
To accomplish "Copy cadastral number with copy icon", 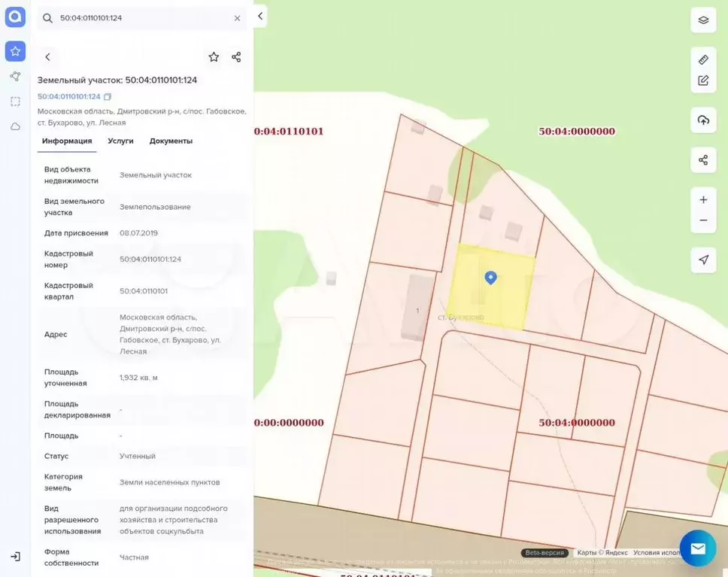I will click(108, 96).
